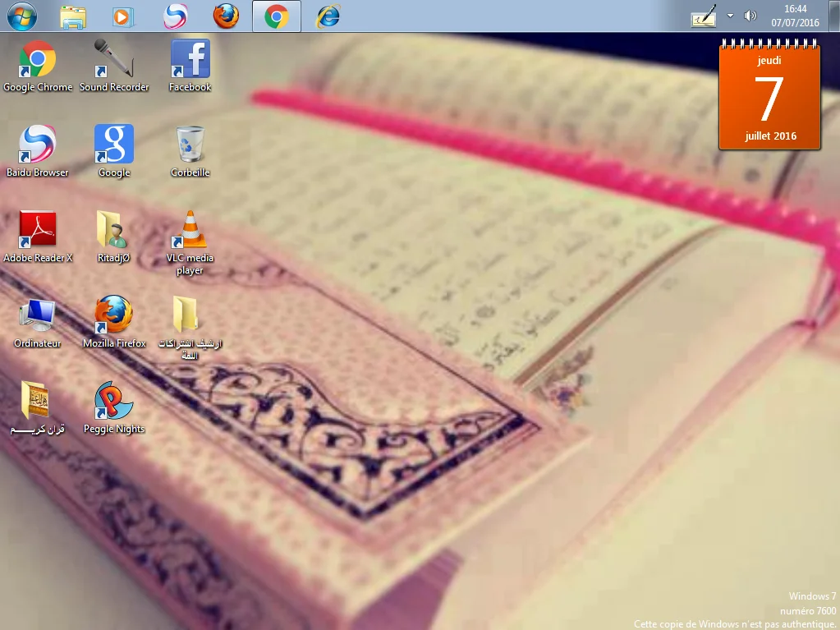
Task: Click the Windows Start button
Action: [21, 16]
